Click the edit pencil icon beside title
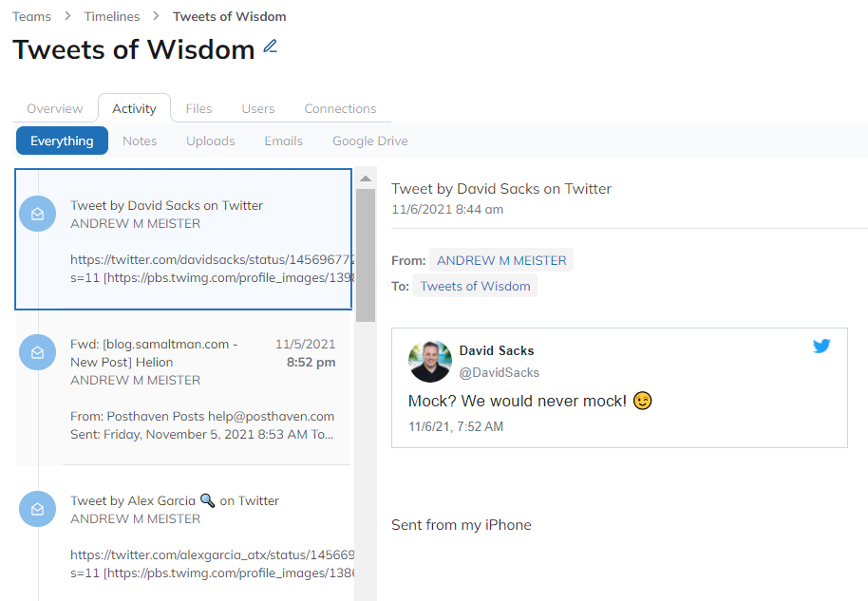This screenshot has width=868, height=601. click(x=270, y=47)
